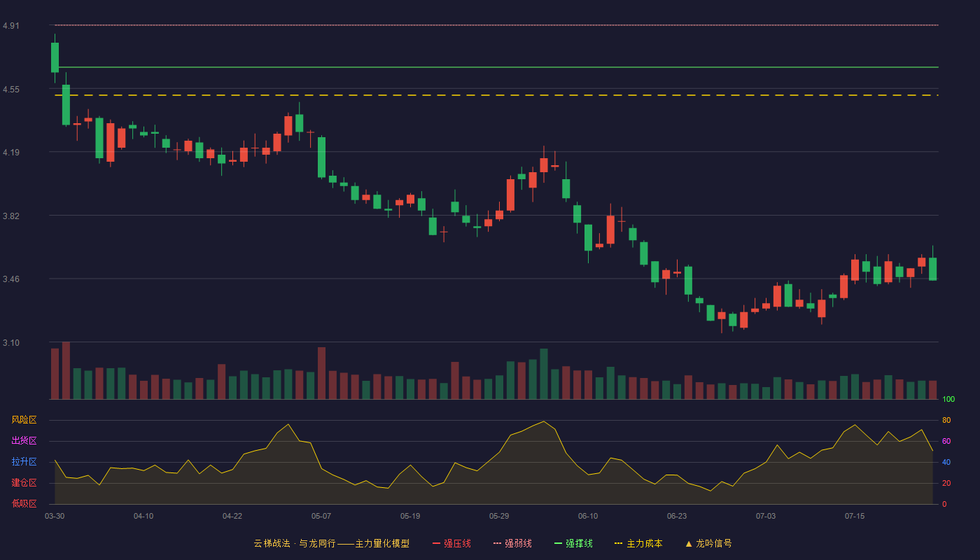The height and width of the screenshot is (560, 980).
Task: Select the first green candlestick at 03-30
Action: point(55,57)
